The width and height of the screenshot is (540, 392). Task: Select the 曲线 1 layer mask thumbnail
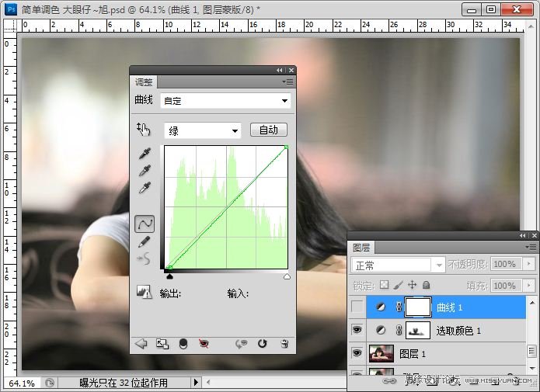418,307
